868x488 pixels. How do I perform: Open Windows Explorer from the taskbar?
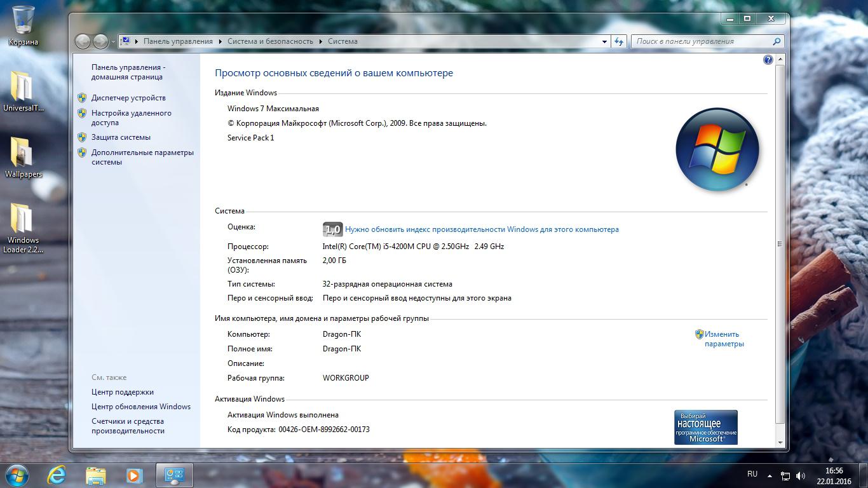(96, 475)
